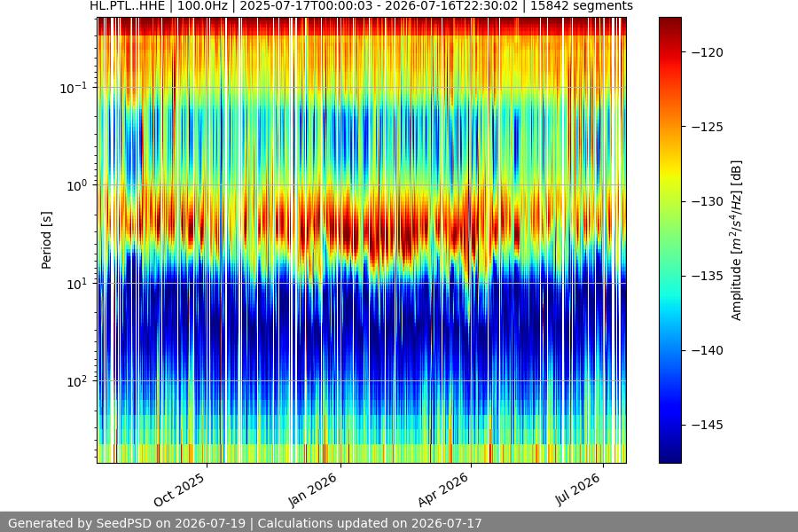Click the −135 colorbar tick label
Image resolution: width=798 pixels, height=532 pixels.
[x=708, y=276]
